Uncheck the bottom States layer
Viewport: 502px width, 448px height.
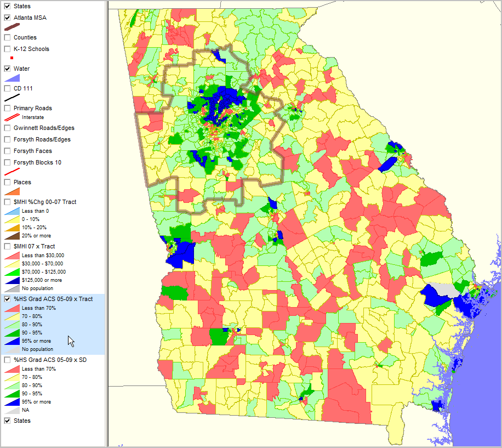8,421
